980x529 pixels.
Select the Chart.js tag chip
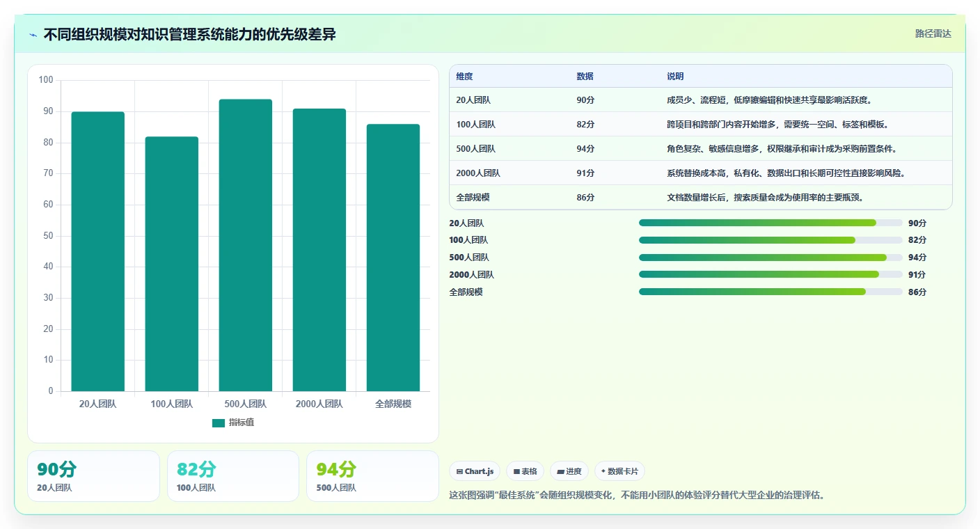click(x=475, y=471)
